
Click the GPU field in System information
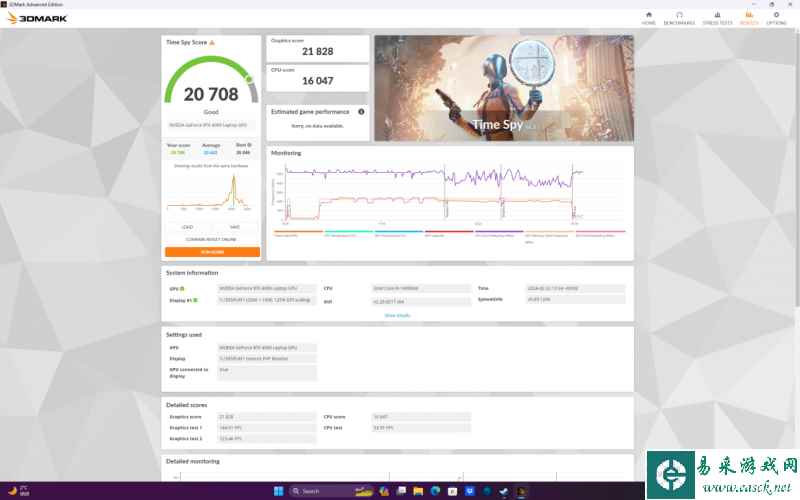tap(267, 289)
